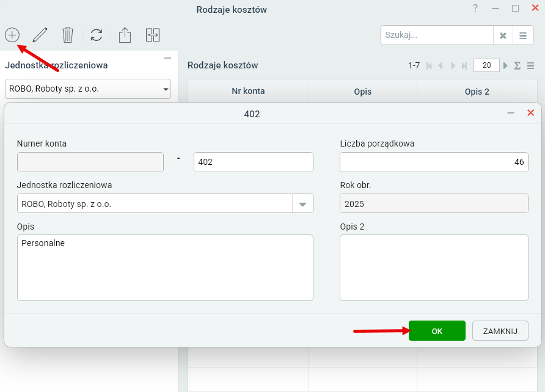
Task: Minimize the Rodzaje kosztów window
Action: (x=496, y=9)
